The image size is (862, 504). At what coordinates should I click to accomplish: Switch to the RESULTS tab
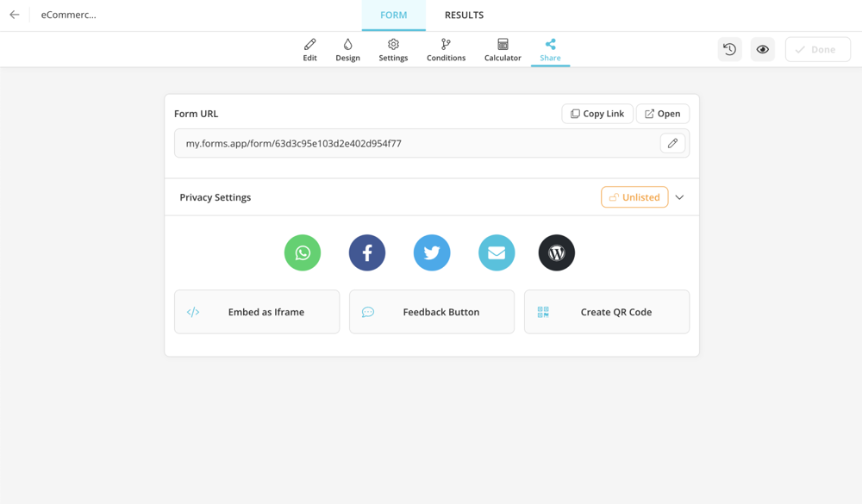(x=464, y=15)
